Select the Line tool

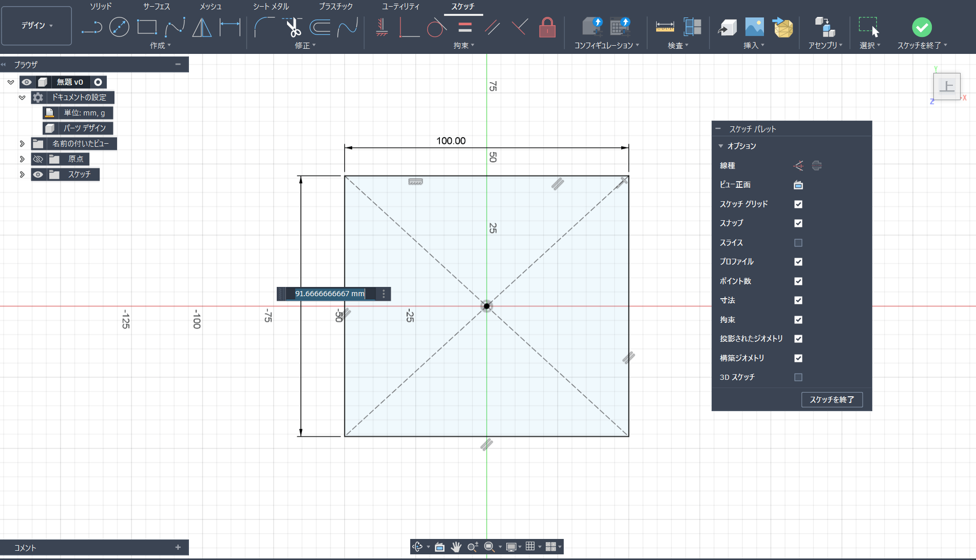(x=92, y=27)
